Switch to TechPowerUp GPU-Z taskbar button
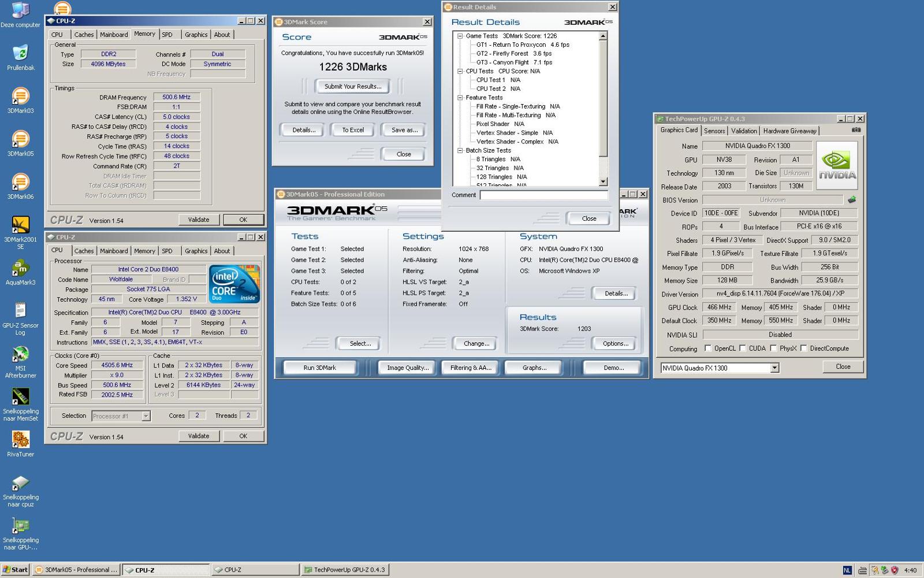This screenshot has width=924, height=578. pyautogui.click(x=344, y=570)
